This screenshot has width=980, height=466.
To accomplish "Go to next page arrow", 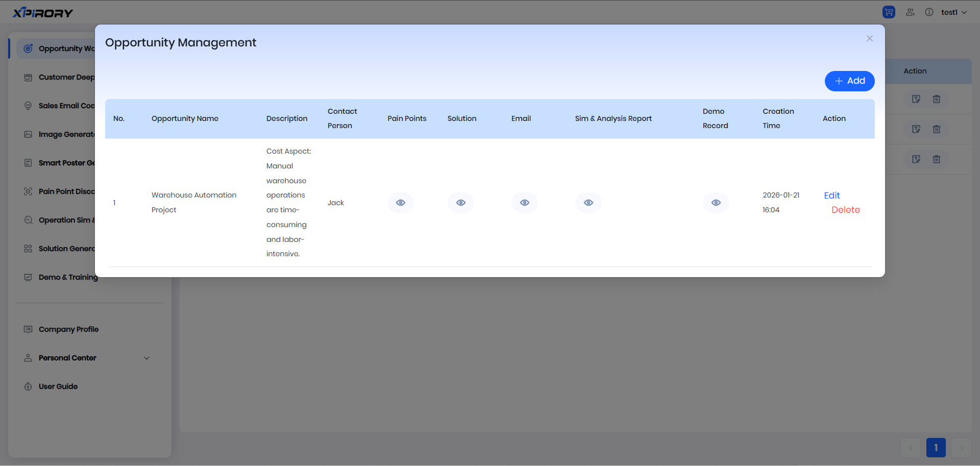I will tap(962, 448).
